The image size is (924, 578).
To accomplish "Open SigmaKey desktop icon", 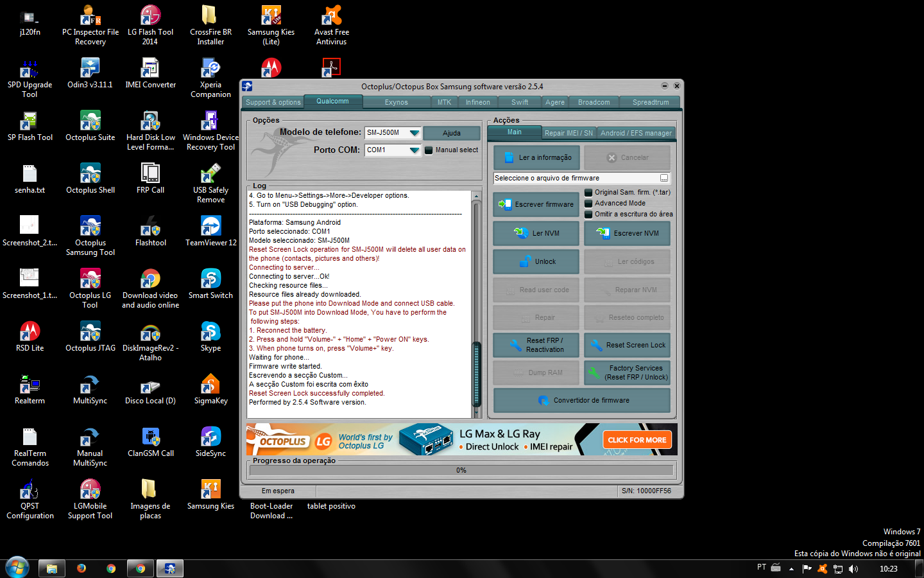I will (x=210, y=389).
